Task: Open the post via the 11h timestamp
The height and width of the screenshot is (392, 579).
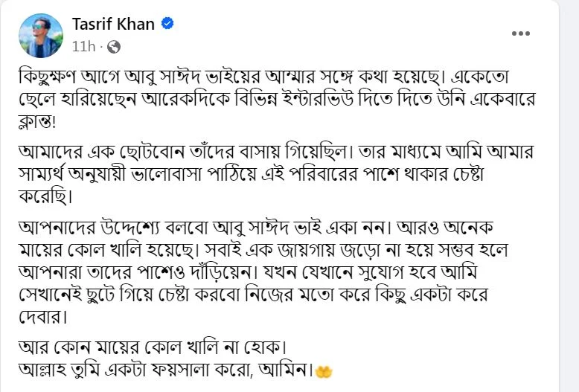Action: 84,46
